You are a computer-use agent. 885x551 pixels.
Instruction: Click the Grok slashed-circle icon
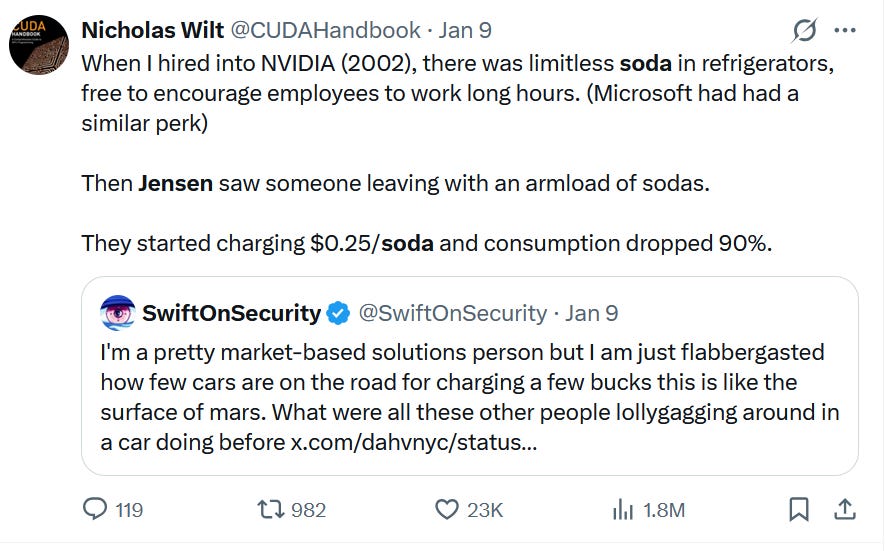803,31
